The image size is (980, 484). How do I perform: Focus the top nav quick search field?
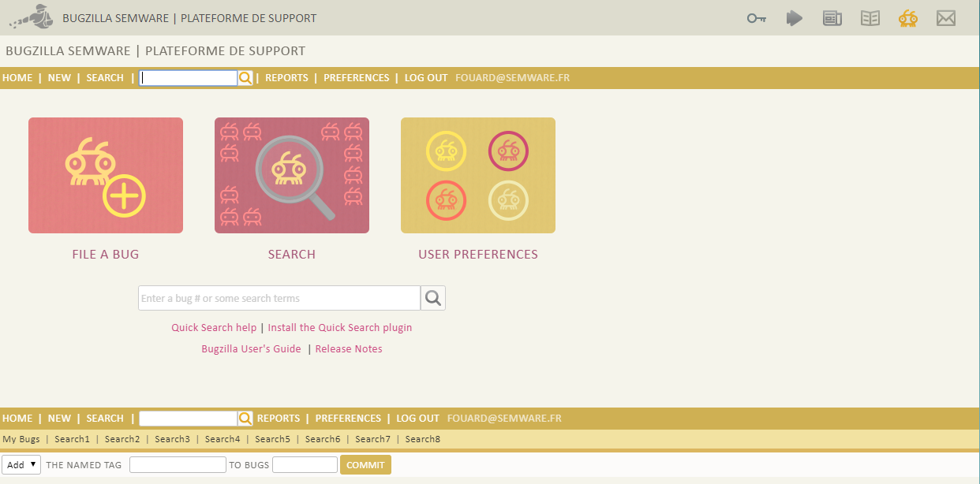(x=189, y=78)
